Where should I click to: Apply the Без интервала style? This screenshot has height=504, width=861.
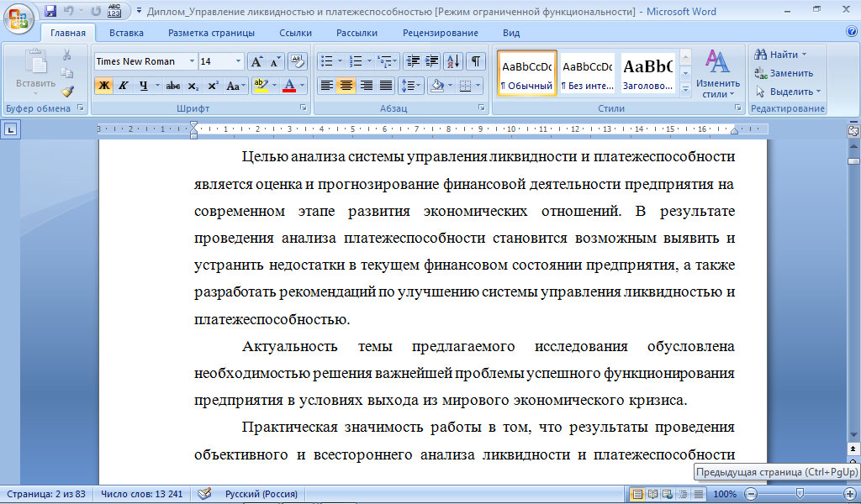click(x=587, y=73)
